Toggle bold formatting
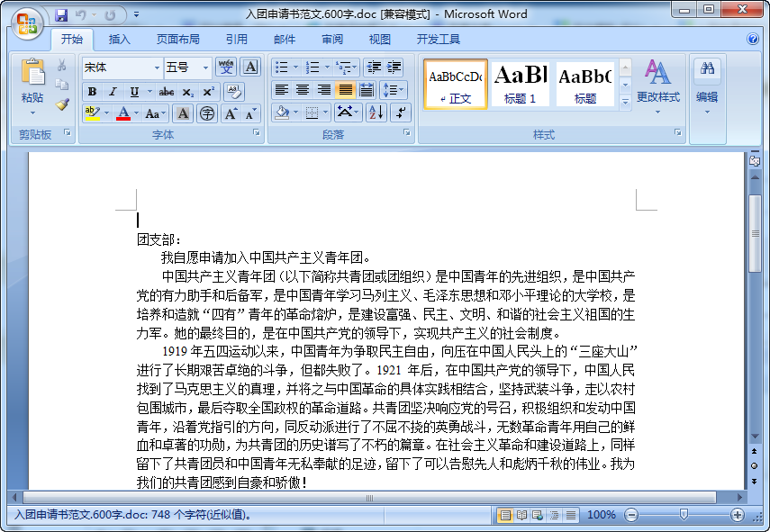The width and height of the screenshot is (770, 532). click(x=92, y=92)
